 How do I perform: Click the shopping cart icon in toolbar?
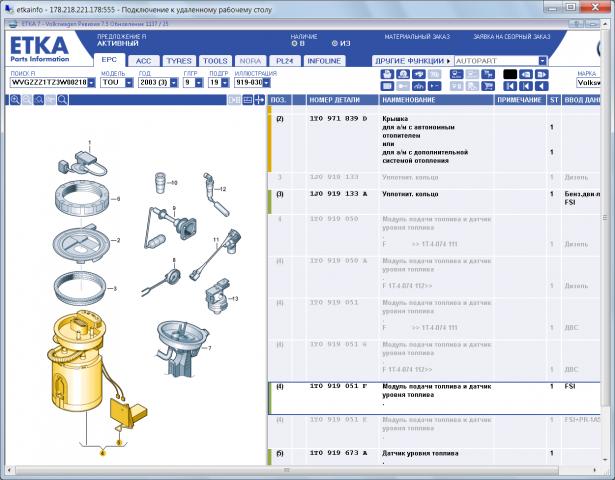488,86
